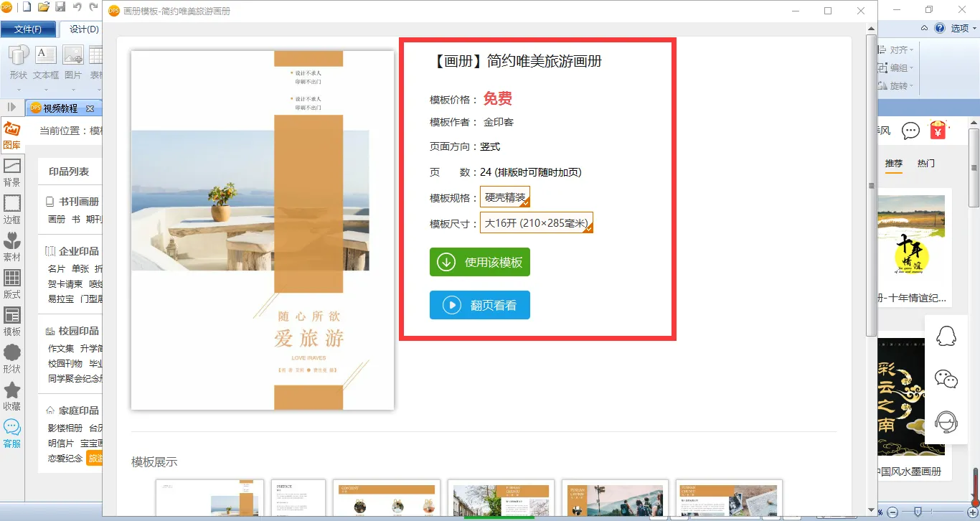
Task: Open the 贺卡请柬 category link
Action: 65,283
